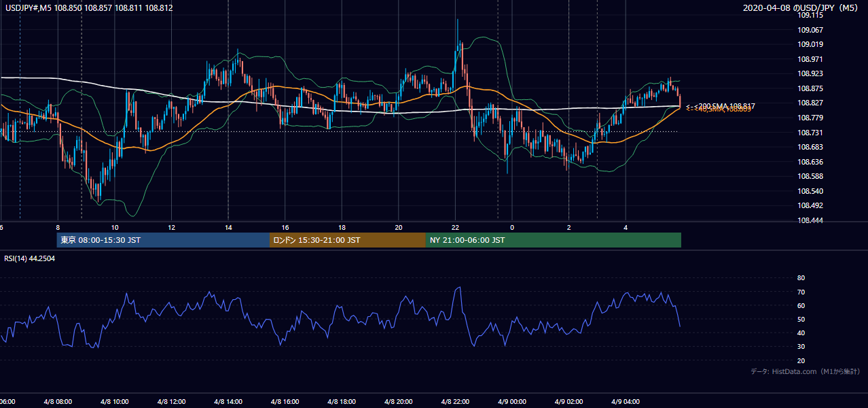Click the 4/8 08:00 date axis label
The image size is (868, 408).
[58, 402]
